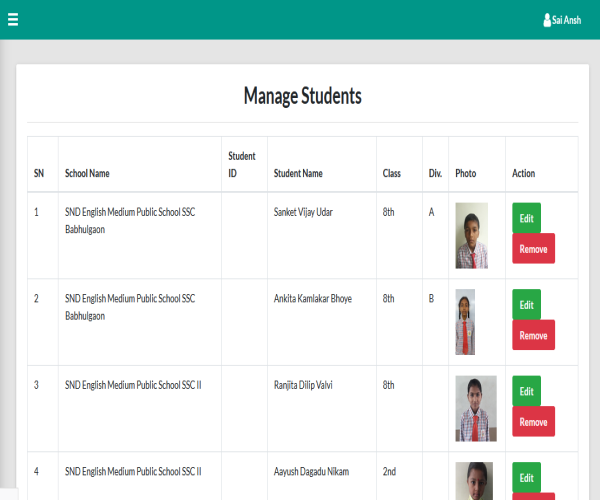
Task: Click school name in Aayush's row
Action: click(133, 471)
